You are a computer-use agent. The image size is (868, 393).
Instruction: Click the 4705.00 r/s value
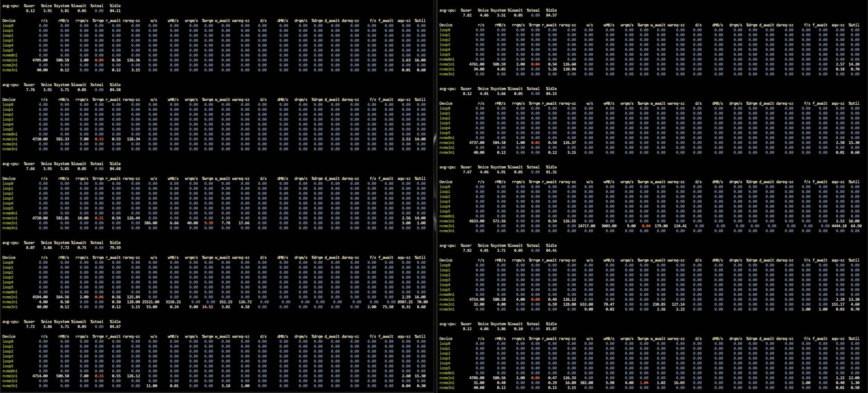point(40,60)
